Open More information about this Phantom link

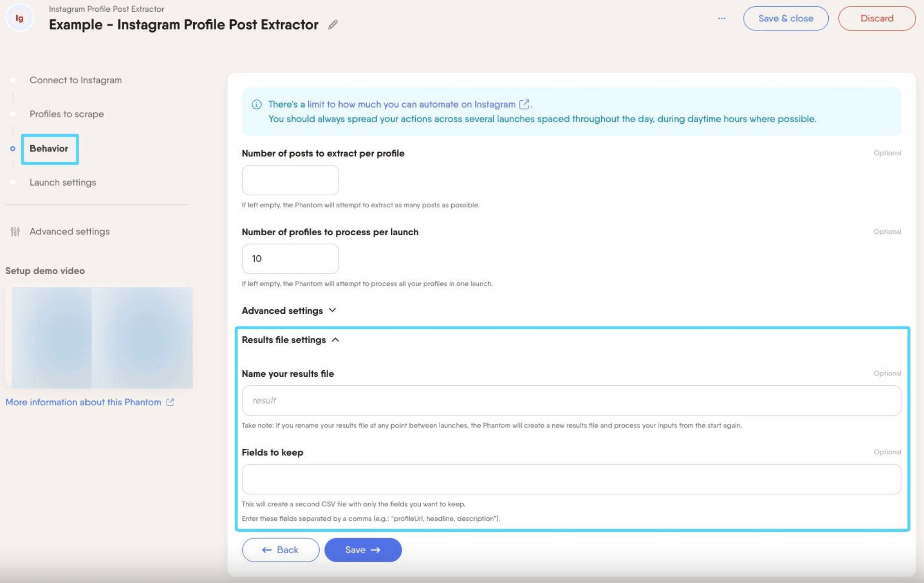83,402
